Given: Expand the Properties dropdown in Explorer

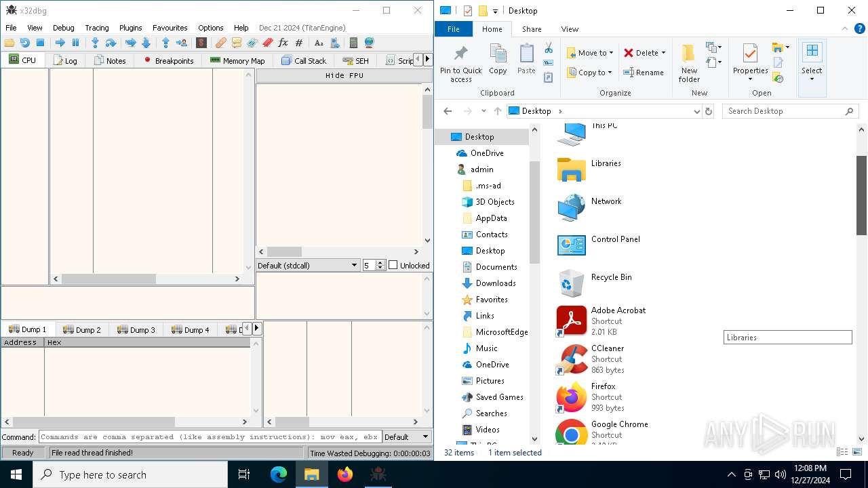Looking at the screenshot, I should coord(751,79).
